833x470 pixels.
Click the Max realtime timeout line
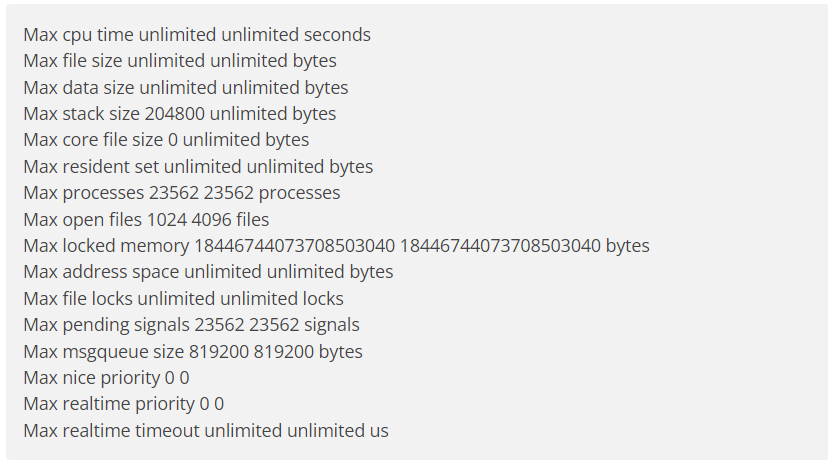(x=206, y=430)
